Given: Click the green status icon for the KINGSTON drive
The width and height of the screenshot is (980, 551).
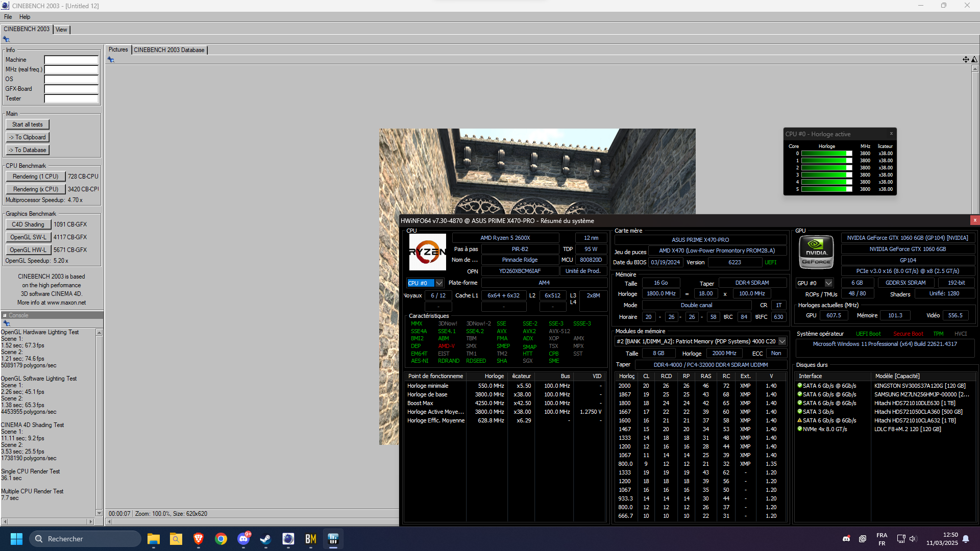Looking at the screenshot, I should (800, 386).
